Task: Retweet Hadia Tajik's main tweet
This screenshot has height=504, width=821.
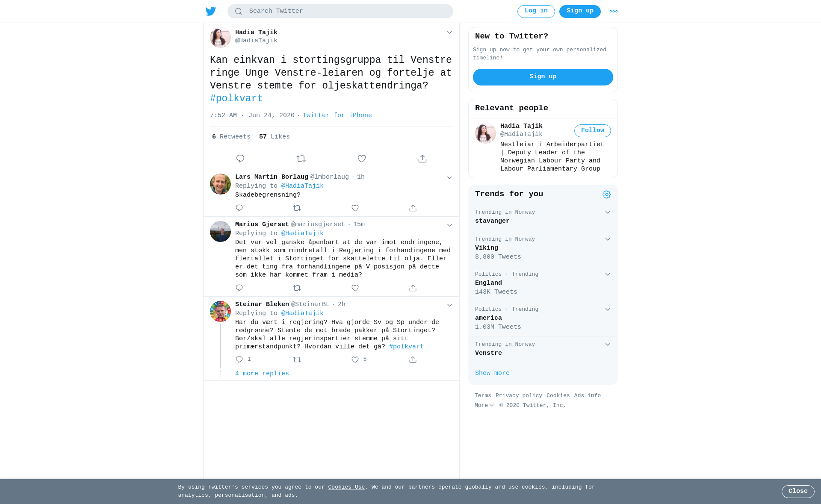Action: 301,159
